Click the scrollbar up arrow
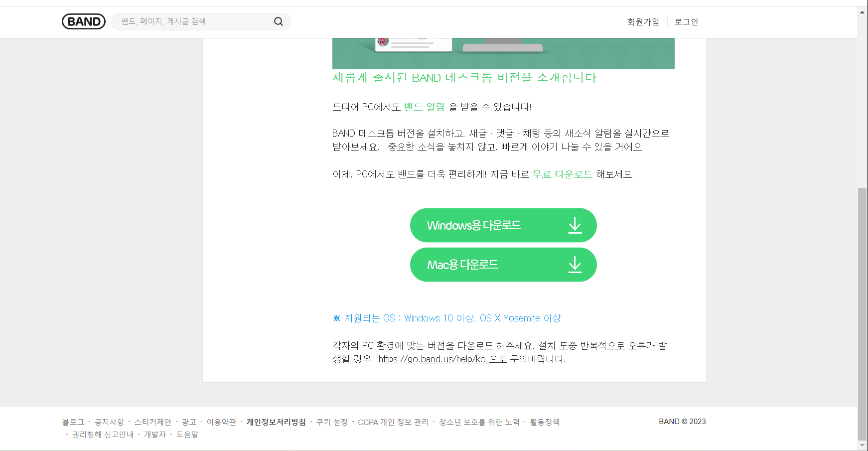Screen dimensions: 868x451 (x=862, y=11)
